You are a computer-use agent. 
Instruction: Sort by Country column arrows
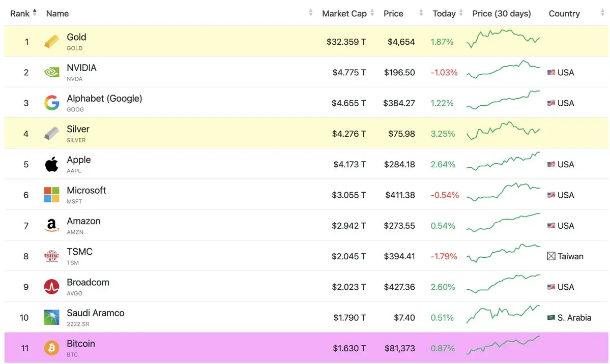point(602,13)
